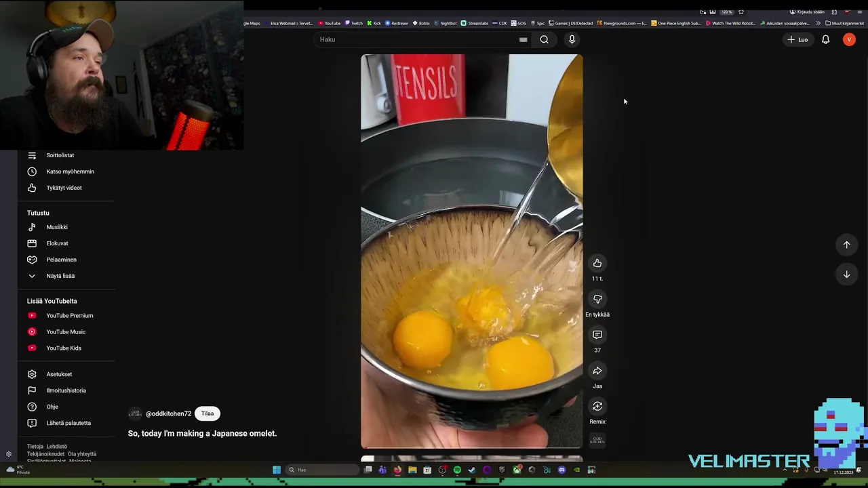Open the Odd Kitchen audio thumbnail below Remix

[597, 441]
